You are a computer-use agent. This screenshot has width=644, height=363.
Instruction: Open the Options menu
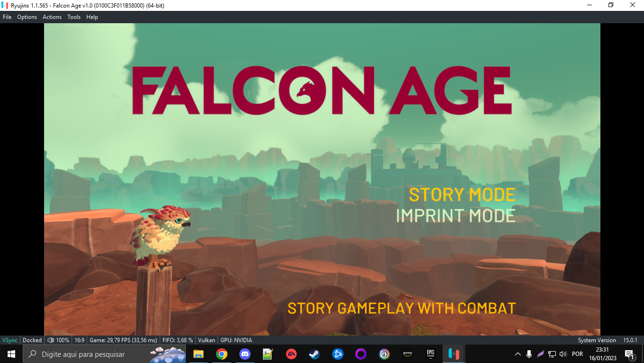27,17
